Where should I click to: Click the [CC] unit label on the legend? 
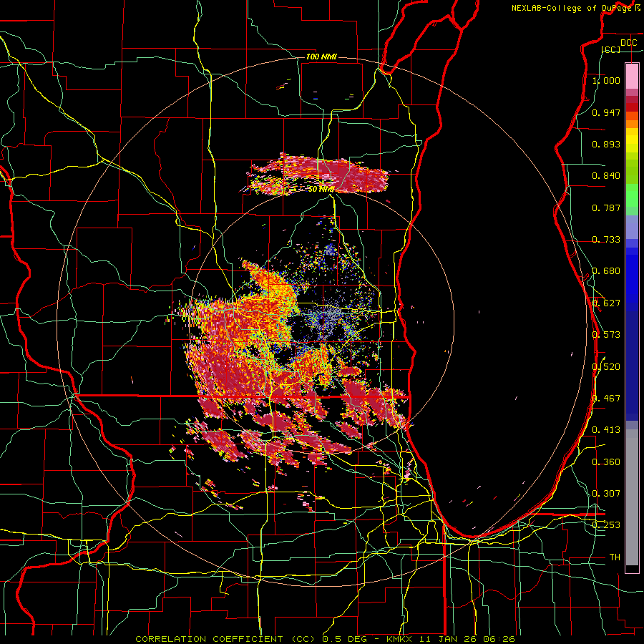(611, 49)
